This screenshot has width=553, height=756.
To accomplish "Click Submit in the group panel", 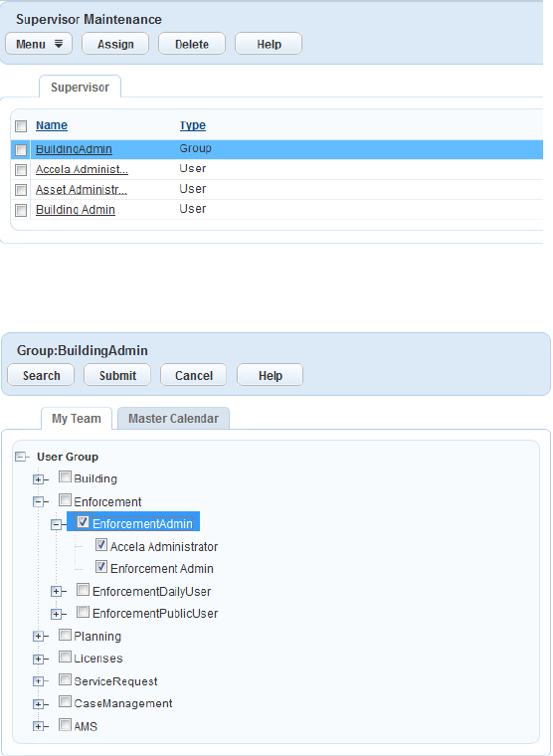I will coord(117,375).
